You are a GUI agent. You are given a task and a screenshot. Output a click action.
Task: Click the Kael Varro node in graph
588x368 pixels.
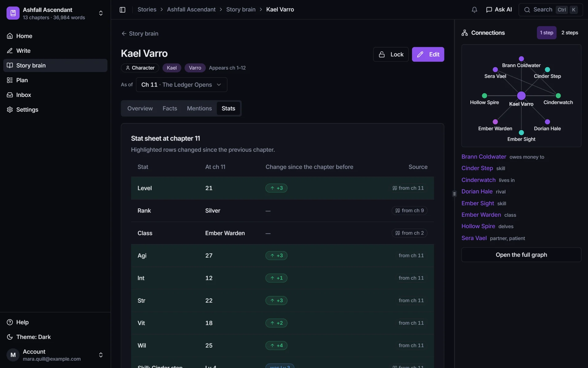[x=521, y=96]
